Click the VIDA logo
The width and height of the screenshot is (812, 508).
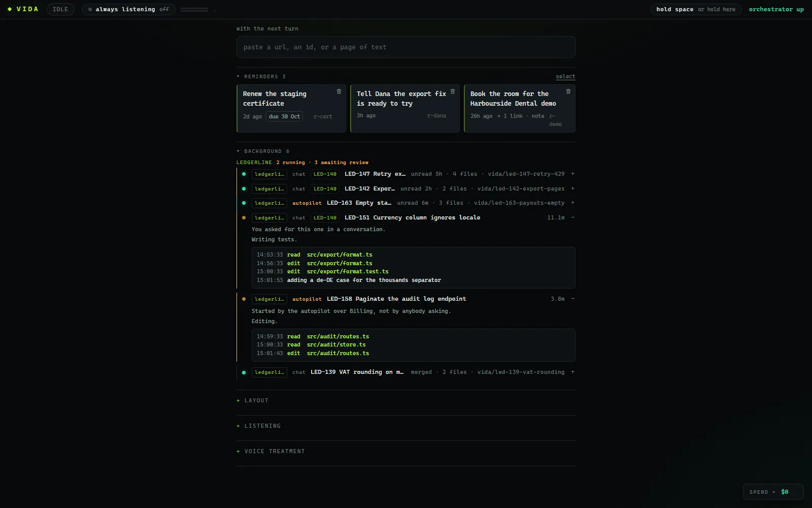point(23,9)
